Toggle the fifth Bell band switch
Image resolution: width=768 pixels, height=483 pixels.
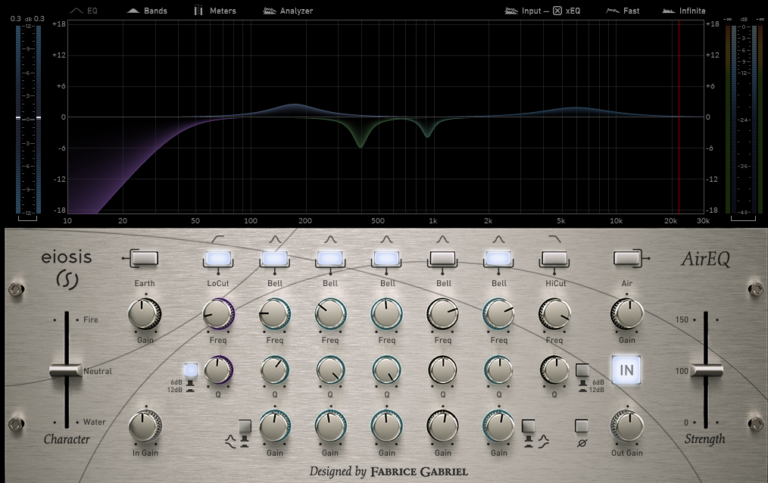point(499,258)
